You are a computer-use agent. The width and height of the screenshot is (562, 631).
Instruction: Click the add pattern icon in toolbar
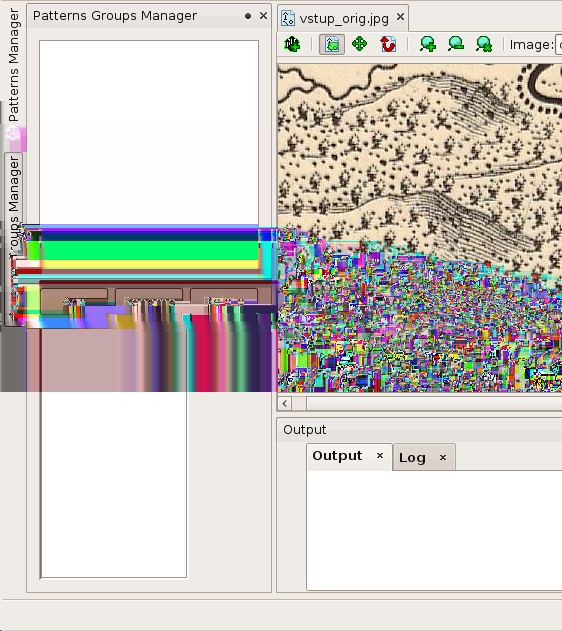click(292, 44)
